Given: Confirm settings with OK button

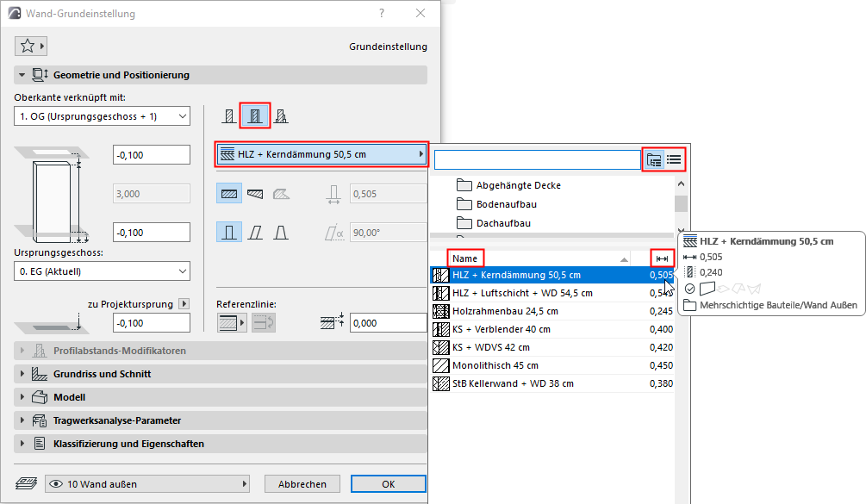Looking at the screenshot, I should point(389,484).
